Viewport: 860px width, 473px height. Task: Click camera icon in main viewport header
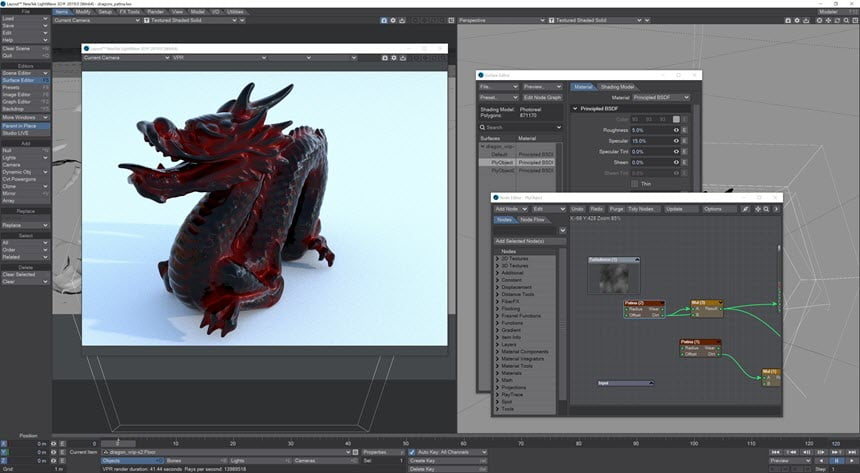[384, 20]
